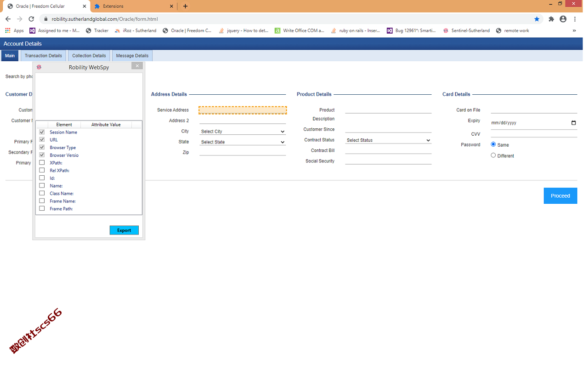Check the Name checkbox
The width and height of the screenshot is (588, 368).
[x=42, y=185]
